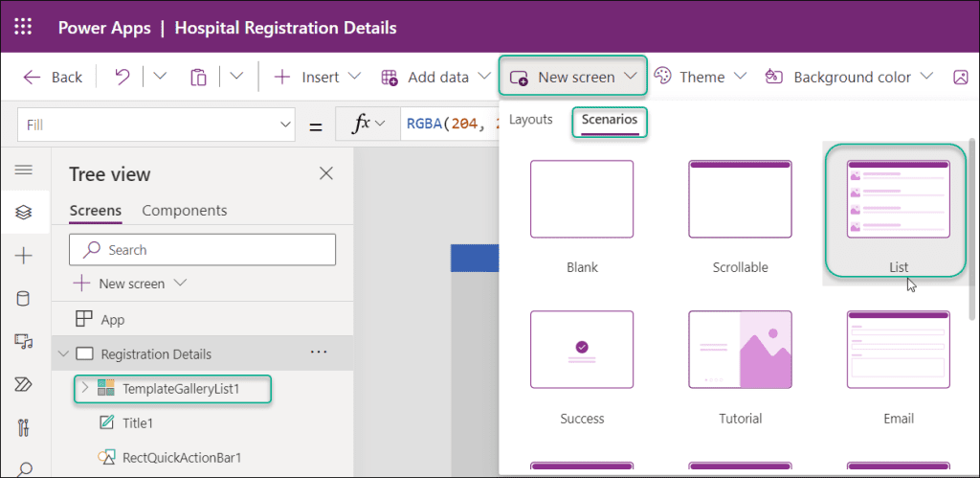
Task: Open the app launcher waffle icon
Action: (23, 27)
